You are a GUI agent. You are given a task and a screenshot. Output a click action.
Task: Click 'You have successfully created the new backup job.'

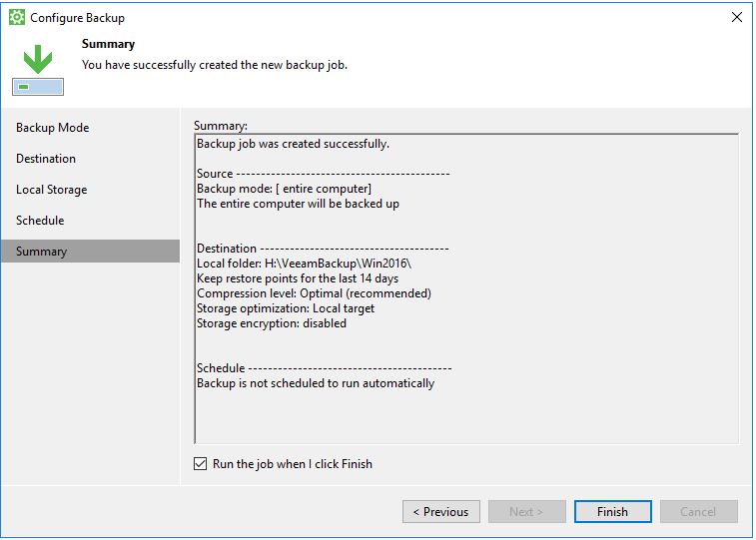pos(215,65)
